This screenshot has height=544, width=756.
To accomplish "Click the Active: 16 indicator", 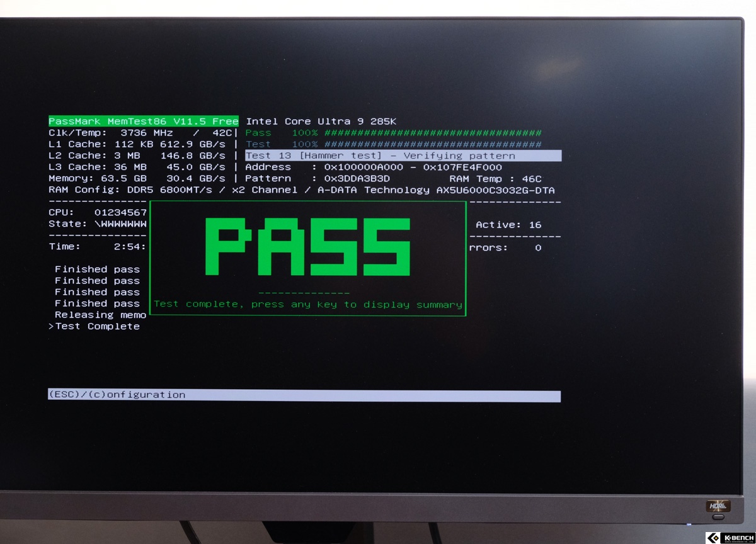I will (508, 225).
